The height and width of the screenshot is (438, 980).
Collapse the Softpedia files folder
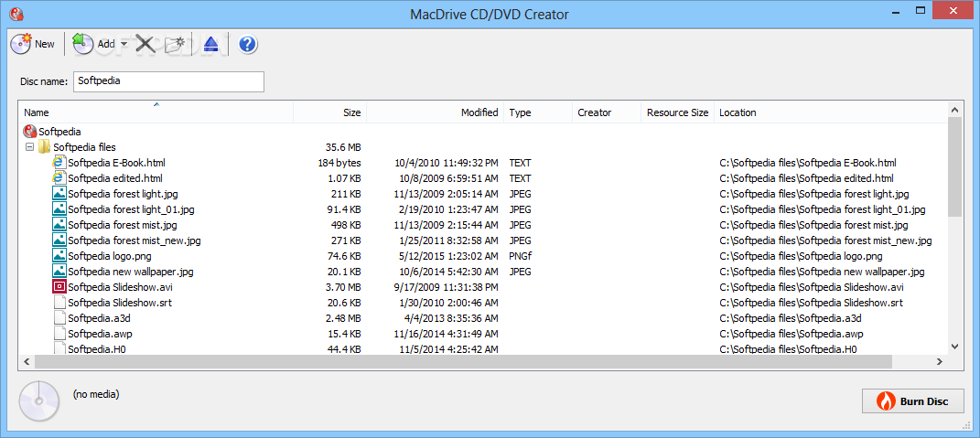point(28,147)
